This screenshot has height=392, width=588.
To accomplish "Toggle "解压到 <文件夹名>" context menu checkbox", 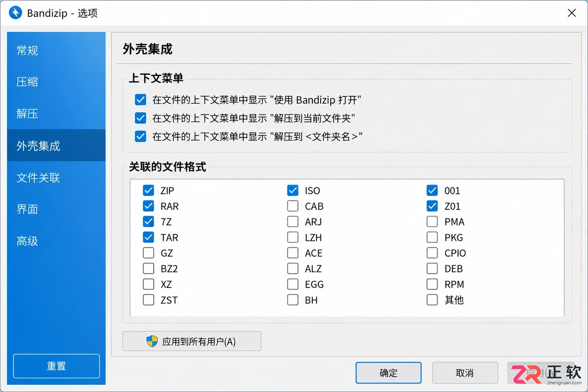I will [140, 136].
